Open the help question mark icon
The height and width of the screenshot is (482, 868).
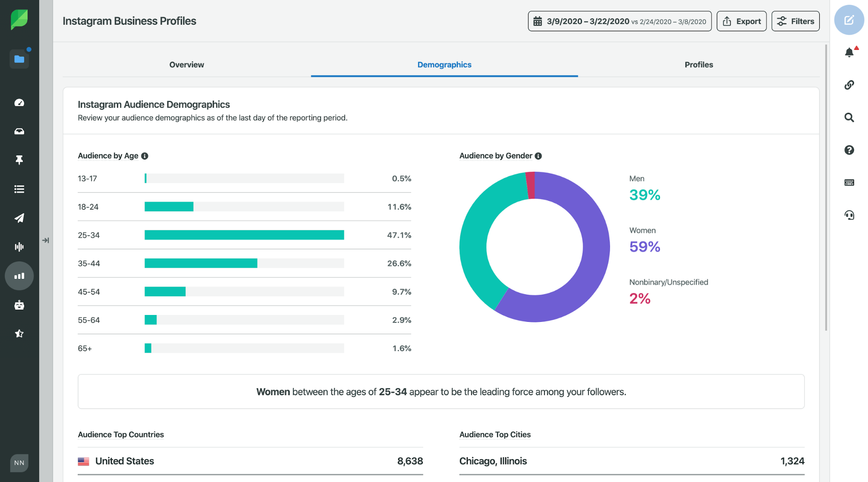point(849,150)
